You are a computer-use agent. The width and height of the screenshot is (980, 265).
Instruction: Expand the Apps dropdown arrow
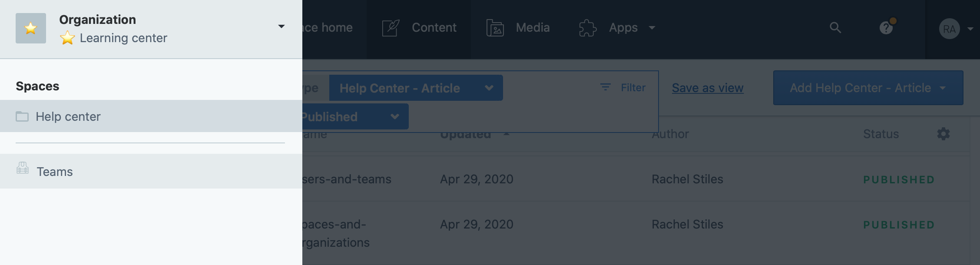tap(652, 28)
